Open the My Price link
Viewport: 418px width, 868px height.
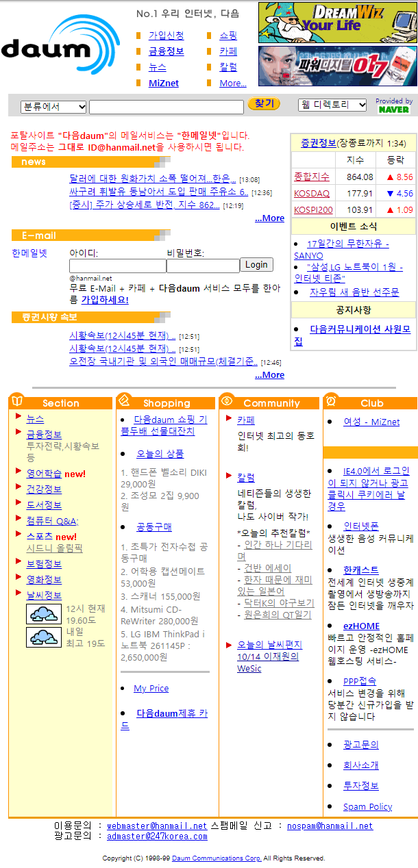click(151, 689)
